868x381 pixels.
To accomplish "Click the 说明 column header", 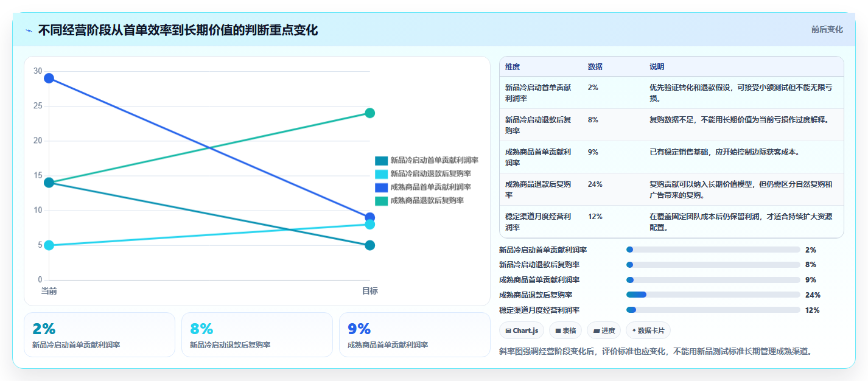I will coord(657,67).
